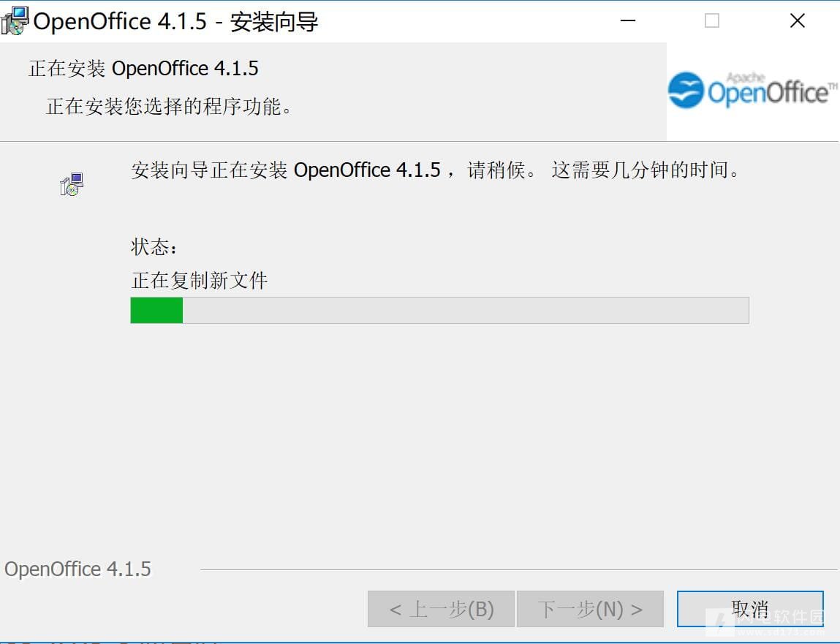Minimize the installer window

click(628, 21)
